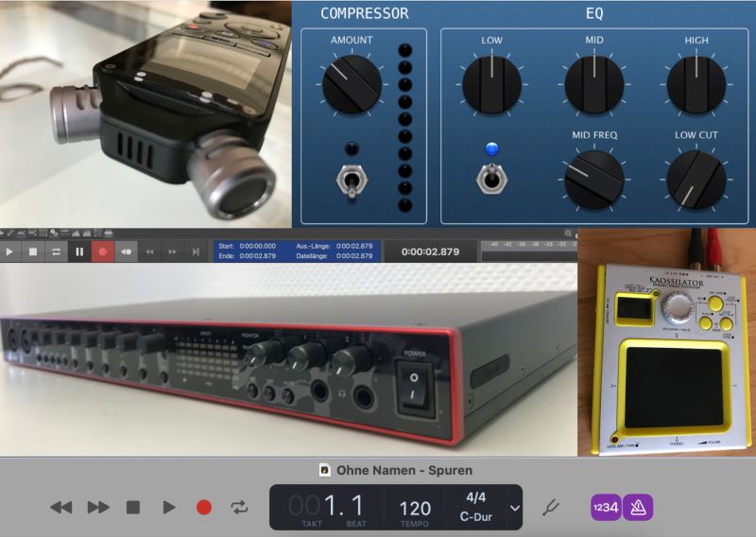Click the dimmed fast-forward button in the audio editor
The width and height of the screenshot is (756, 537).
coord(172,251)
